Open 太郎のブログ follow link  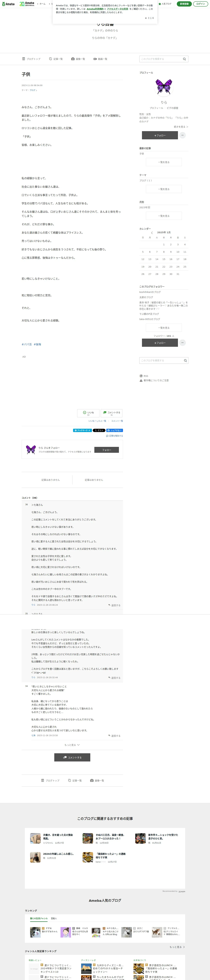(x=146, y=297)
